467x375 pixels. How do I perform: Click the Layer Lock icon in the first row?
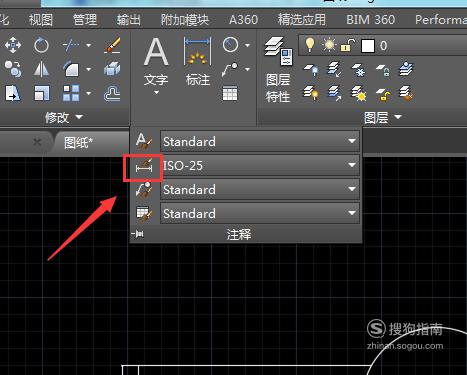pyautogui.click(x=383, y=70)
